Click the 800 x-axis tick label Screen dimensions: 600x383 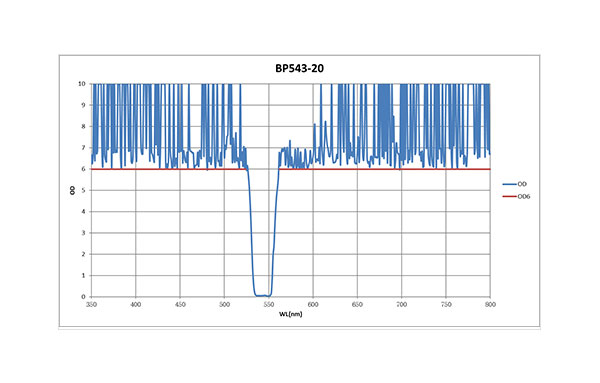[490, 305]
